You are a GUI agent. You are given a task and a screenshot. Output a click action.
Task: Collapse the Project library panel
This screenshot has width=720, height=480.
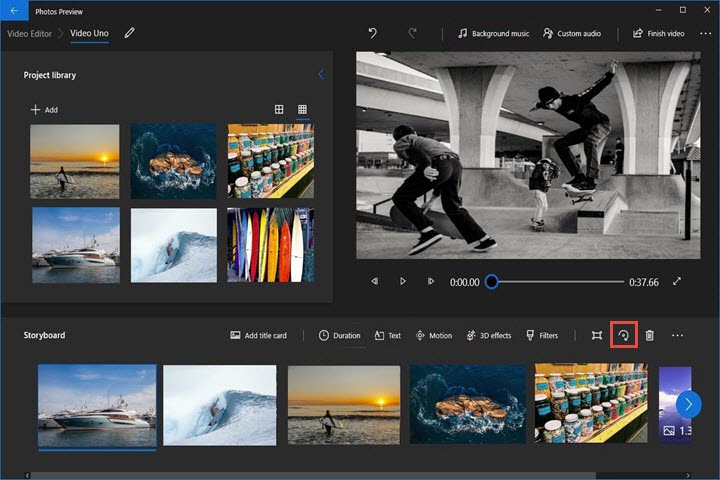(x=320, y=75)
